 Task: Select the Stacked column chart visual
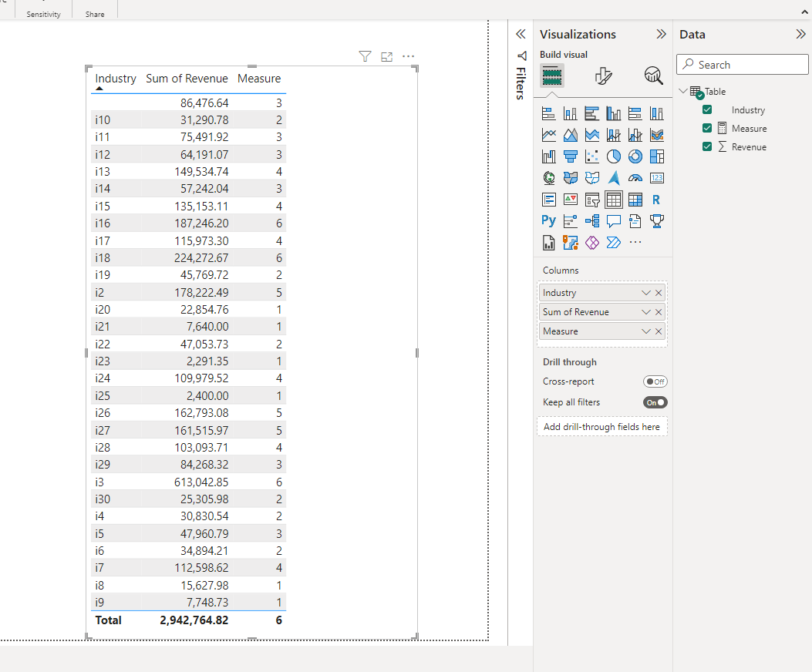pos(570,113)
